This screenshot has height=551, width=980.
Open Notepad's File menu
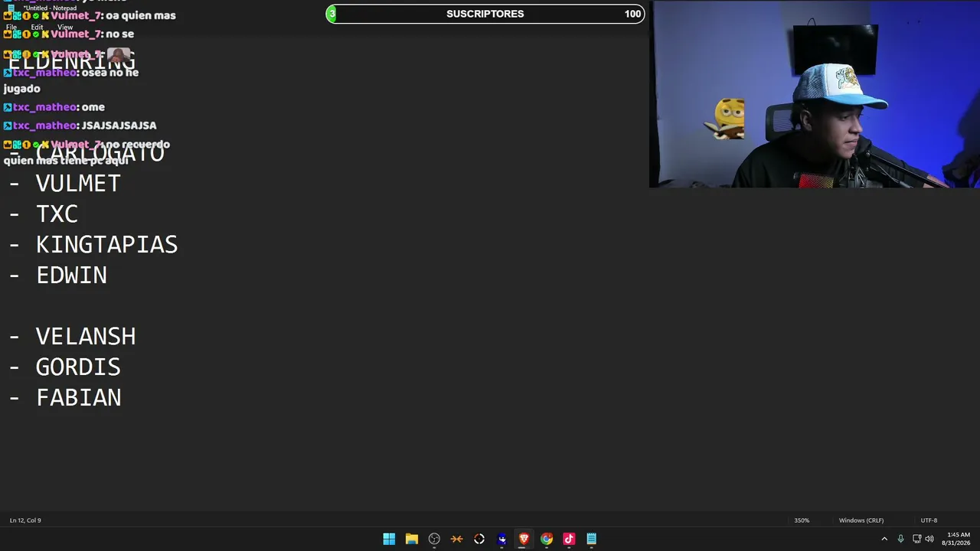click(11, 28)
